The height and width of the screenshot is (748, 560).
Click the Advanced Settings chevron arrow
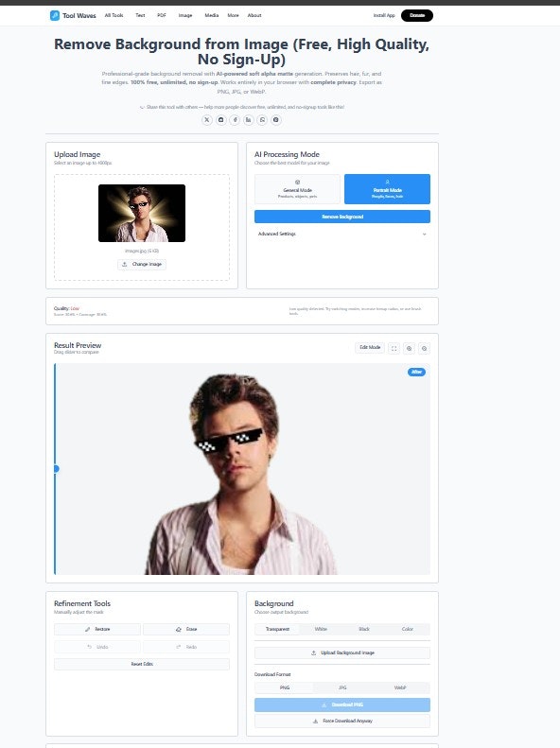tap(424, 235)
